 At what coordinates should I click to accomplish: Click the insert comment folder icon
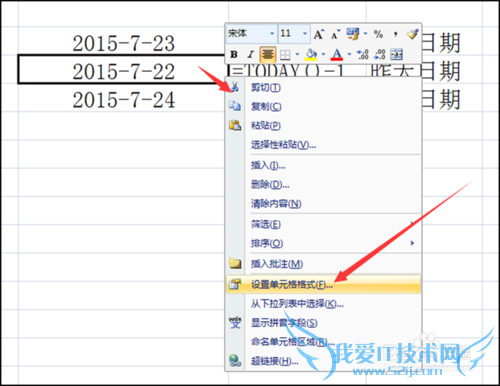(235, 264)
